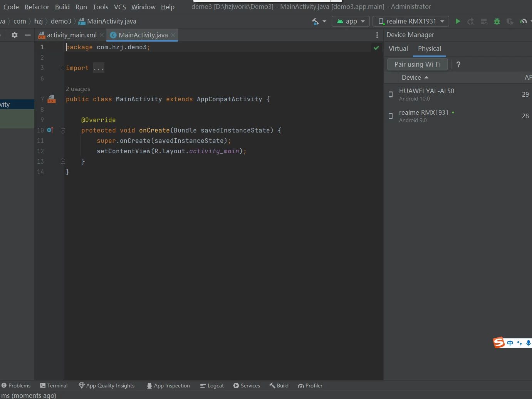The width and height of the screenshot is (532, 399).
Task: Open the realme RMX1931 device selector dropdown
Action: coord(411,21)
